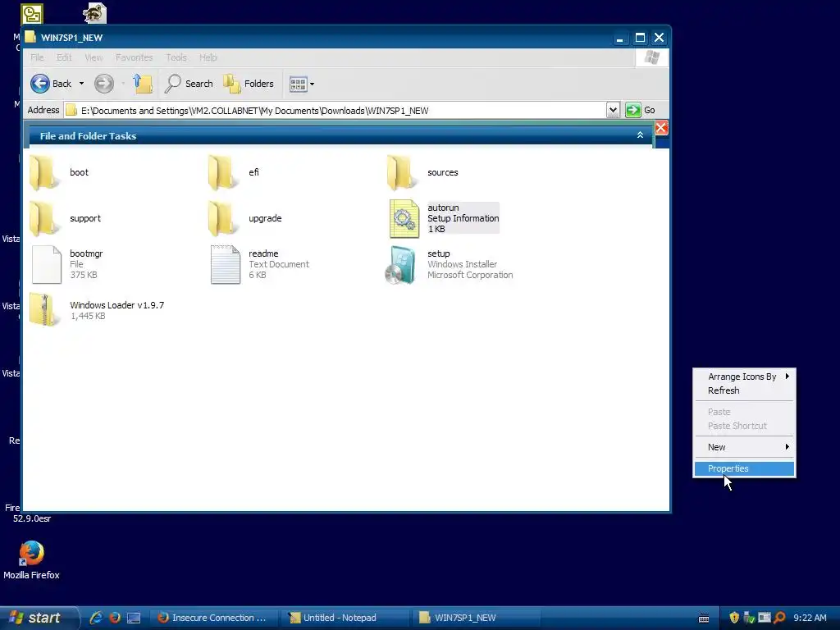The height and width of the screenshot is (630, 840).
Task: Select the Windows Loader v1.9.7 zip icon
Action: click(x=44, y=309)
